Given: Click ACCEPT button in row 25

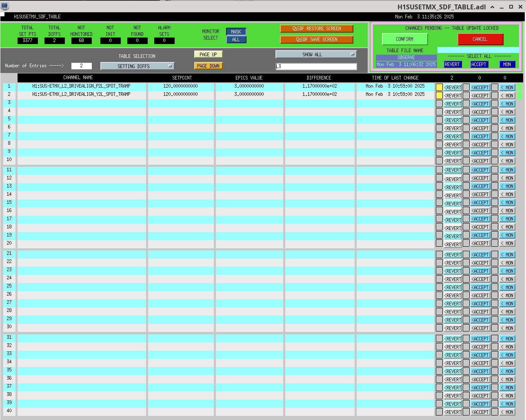Looking at the screenshot, I should [481, 287].
